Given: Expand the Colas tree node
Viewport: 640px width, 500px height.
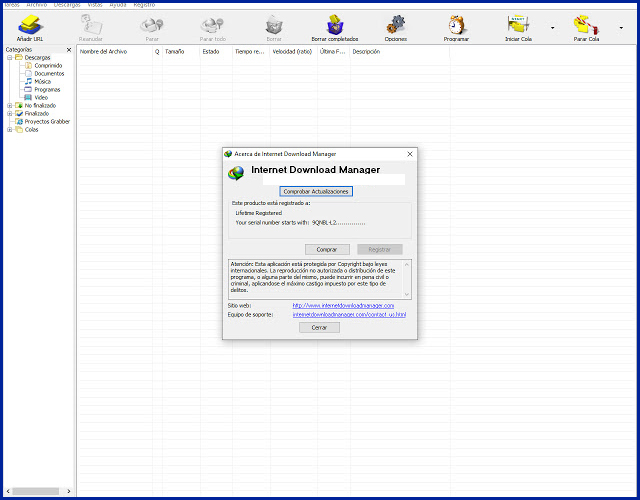Looking at the screenshot, I should point(9,130).
